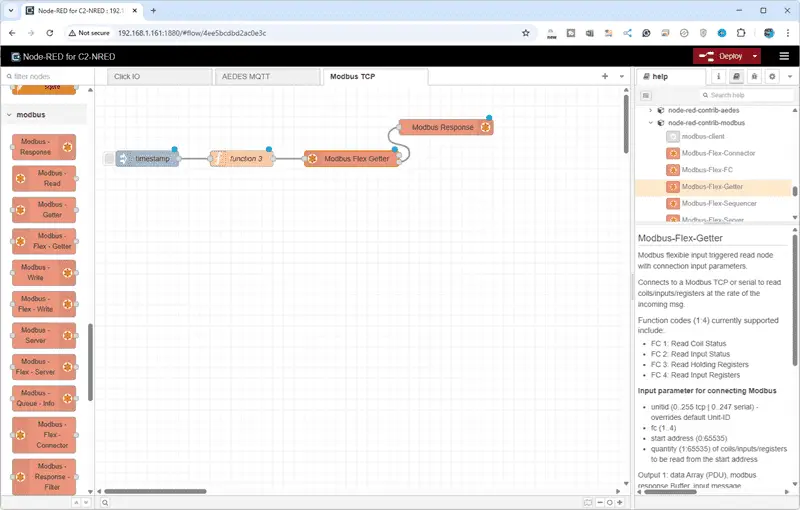
Task: Switch to the Click IO flow tab
Action: pos(159,76)
